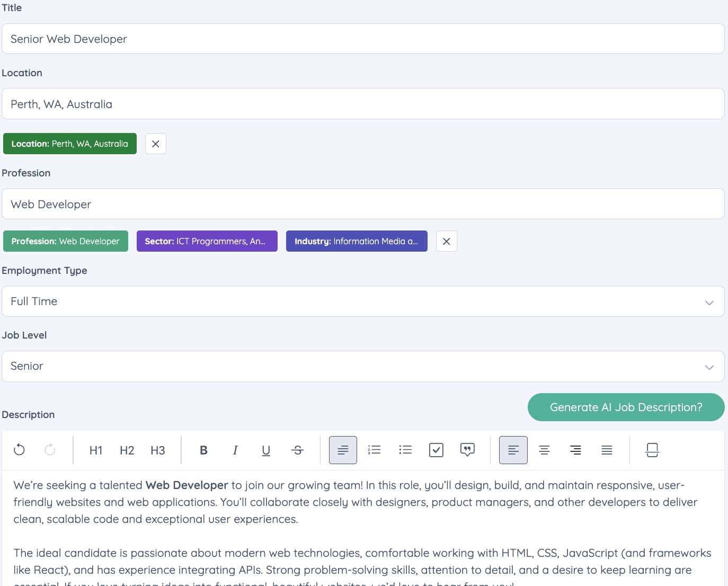728x586 pixels.
Task: Insert a bullet list in the description
Action: click(405, 450)
